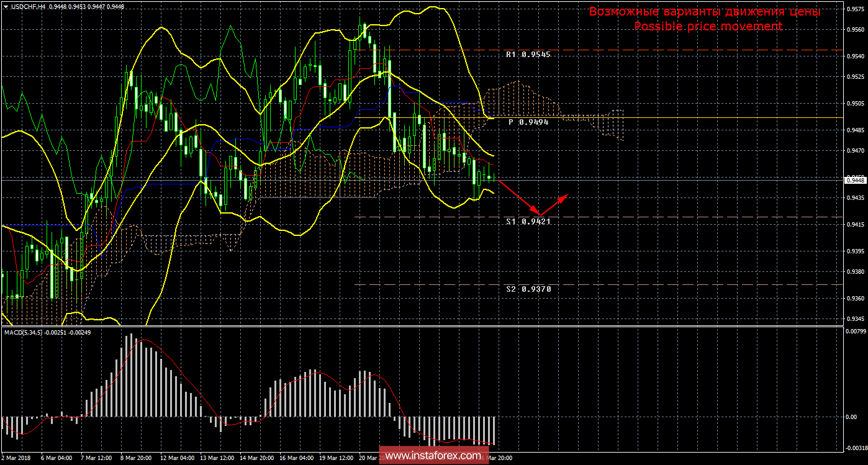Image resolution: width=868 pixels, height=465 pixels.
Task: Open the instaforex.com watermark link
Action: pos(433,456)
